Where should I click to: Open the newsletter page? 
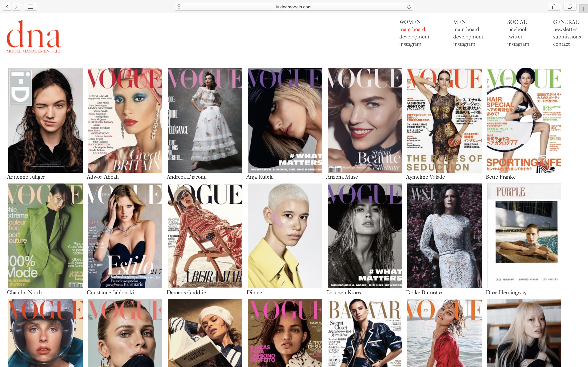(x=565, y=29)
